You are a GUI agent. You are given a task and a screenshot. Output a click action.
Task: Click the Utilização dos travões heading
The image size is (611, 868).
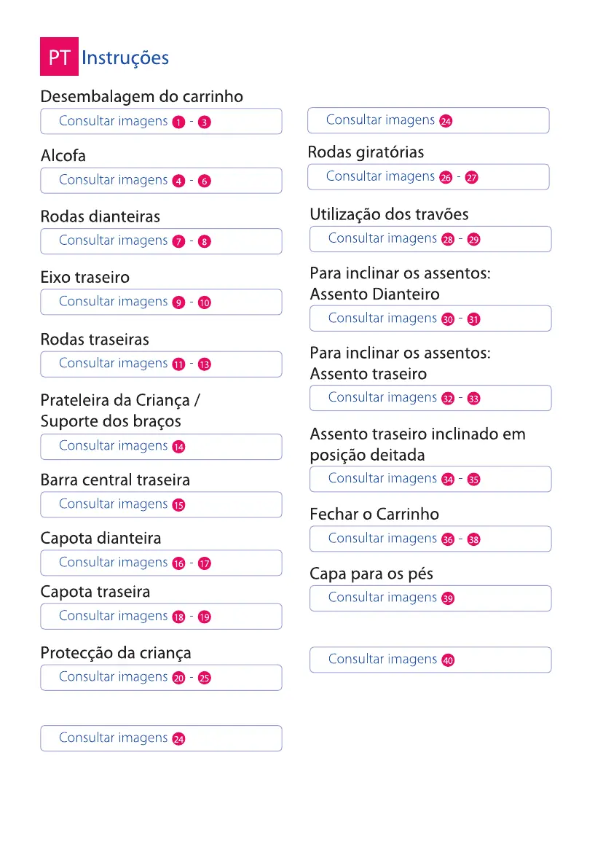(x=389, y=214)
